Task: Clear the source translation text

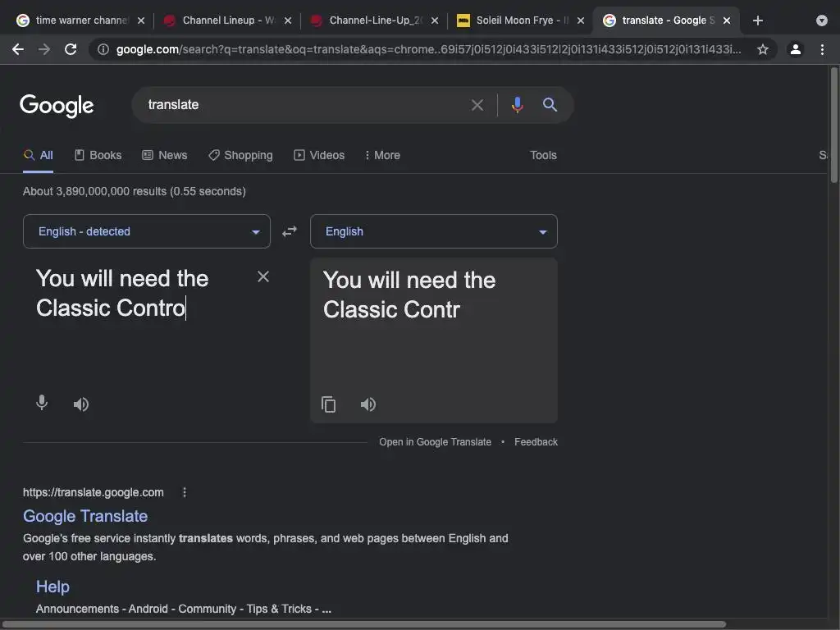Action: (x=263, y=276)
